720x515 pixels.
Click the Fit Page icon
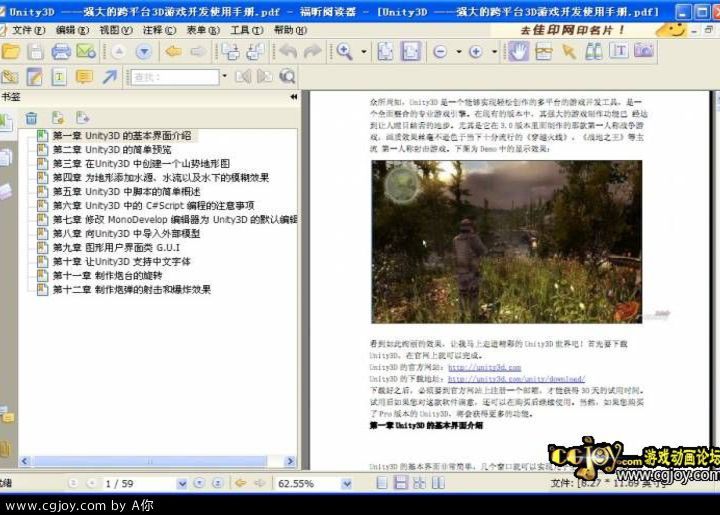(385, 51)
